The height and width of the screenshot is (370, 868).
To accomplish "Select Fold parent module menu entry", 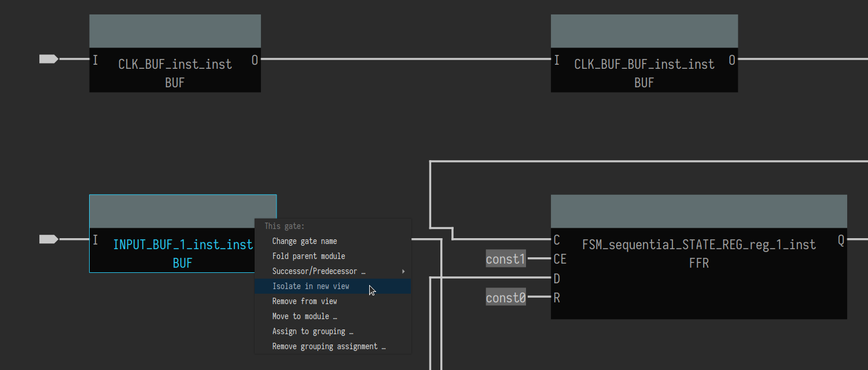I will (308, 256).
